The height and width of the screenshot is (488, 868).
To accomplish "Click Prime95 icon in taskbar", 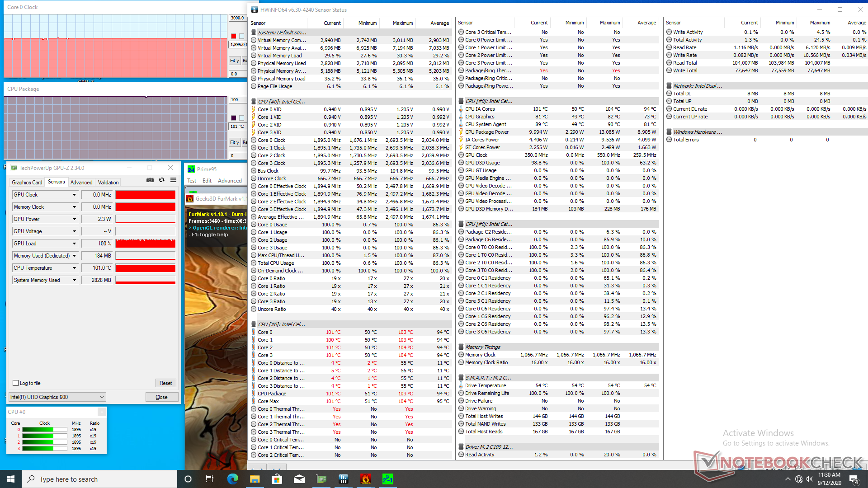I will (x=387, y=479).
